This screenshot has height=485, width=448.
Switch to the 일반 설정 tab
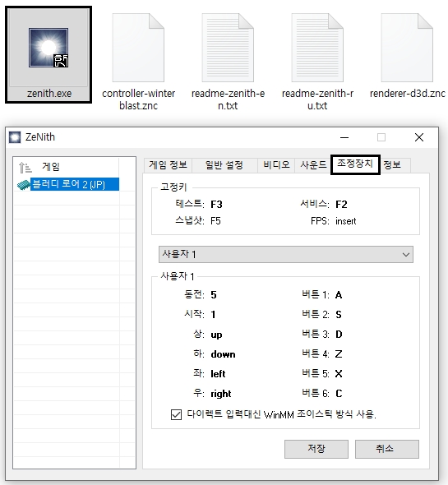(224, 165)
